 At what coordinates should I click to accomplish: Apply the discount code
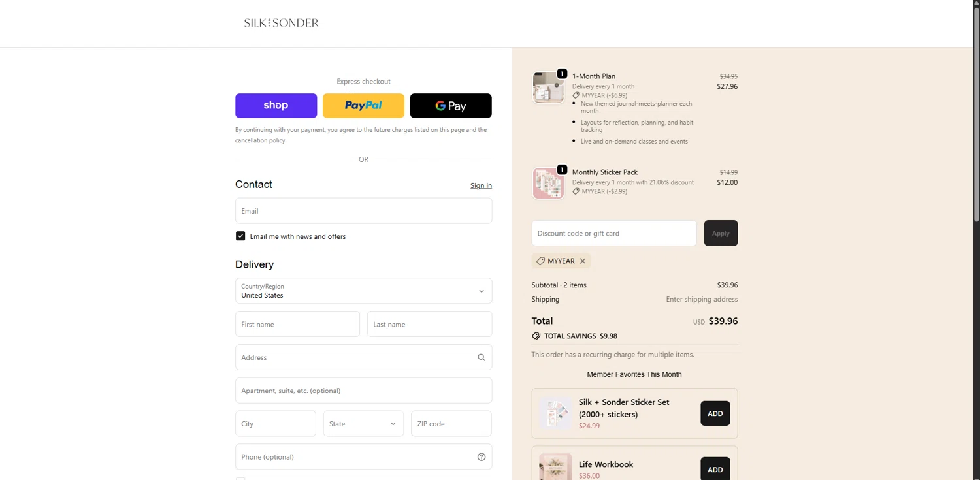point(721,233)
